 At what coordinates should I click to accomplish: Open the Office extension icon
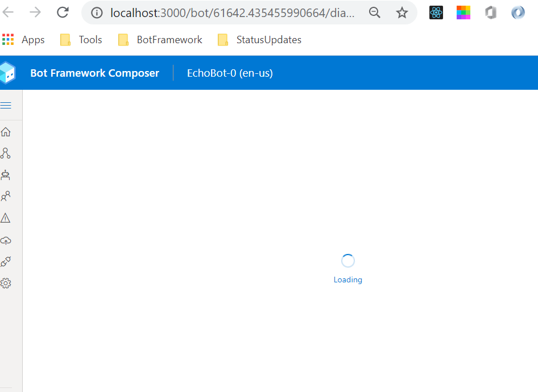(491, 12)
